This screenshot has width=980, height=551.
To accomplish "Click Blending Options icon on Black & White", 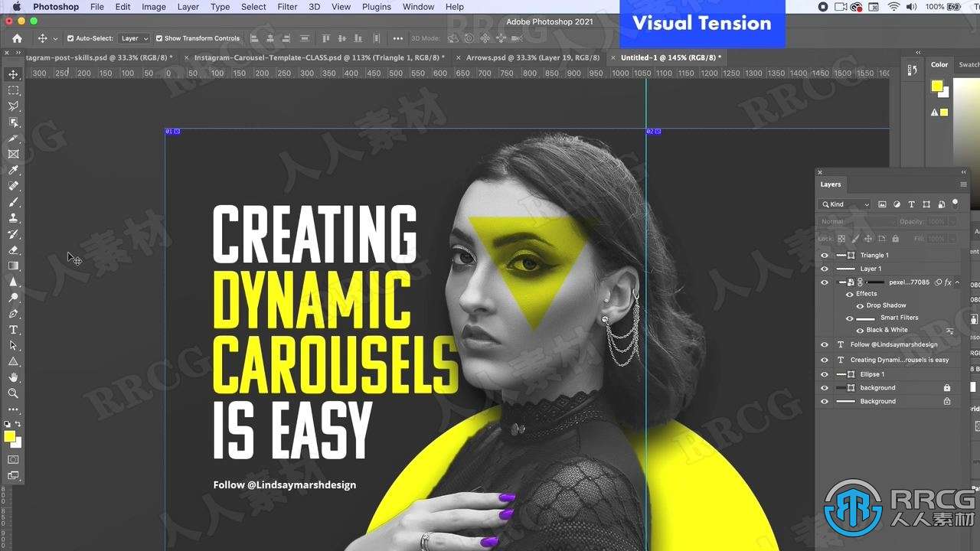I will (950, 331).
